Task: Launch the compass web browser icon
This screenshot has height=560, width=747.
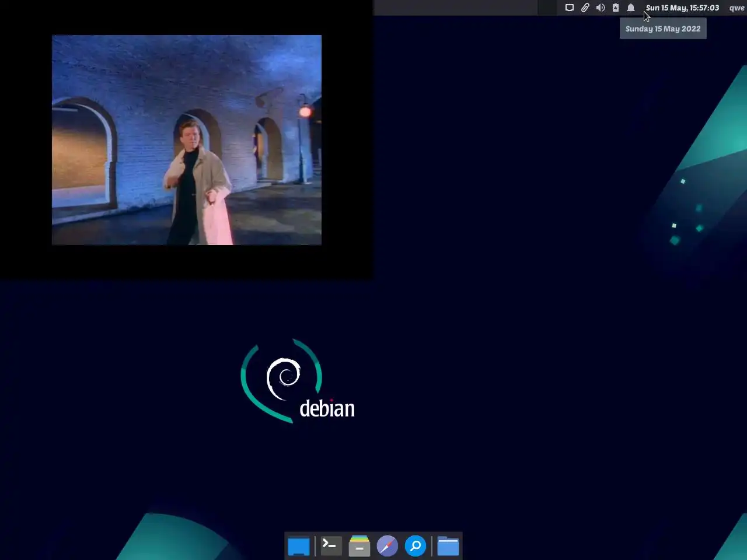Action: click(x=387, y=546)
